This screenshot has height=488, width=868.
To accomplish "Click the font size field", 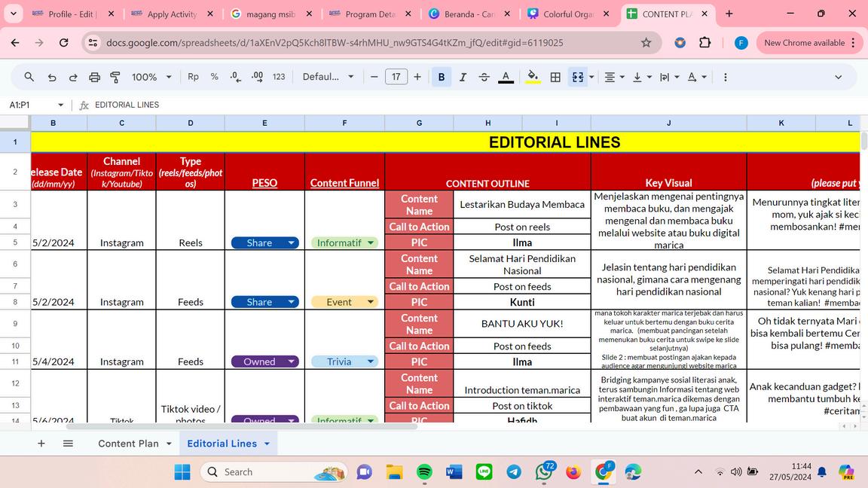I will click(x=396, y=77).
